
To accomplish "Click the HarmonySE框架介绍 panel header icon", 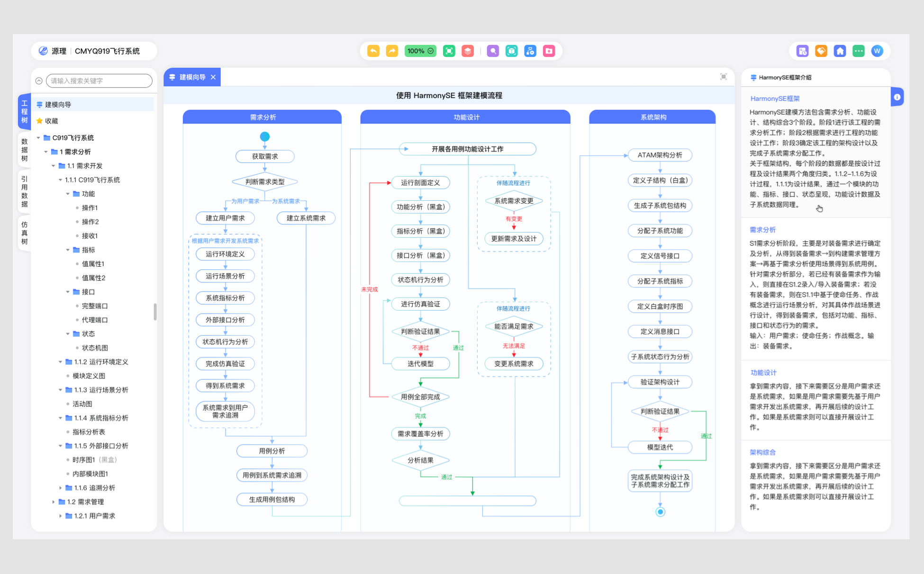I will click(x=753, y=78).
